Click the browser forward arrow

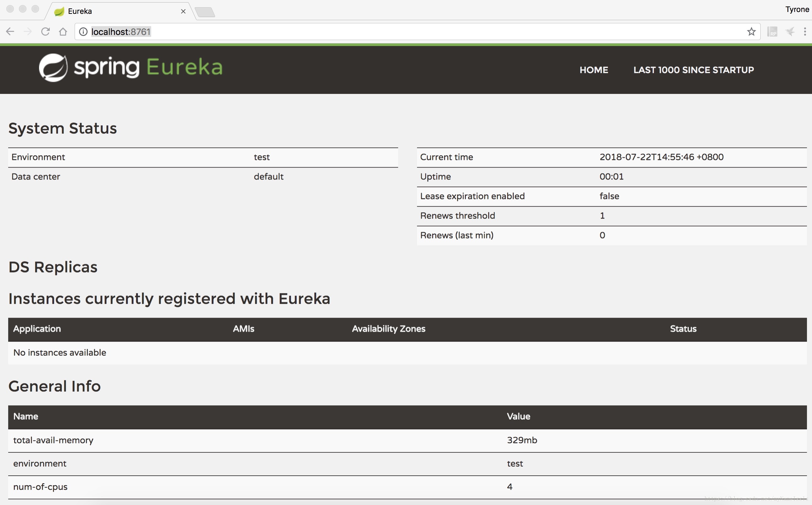[x=28, y=32]
